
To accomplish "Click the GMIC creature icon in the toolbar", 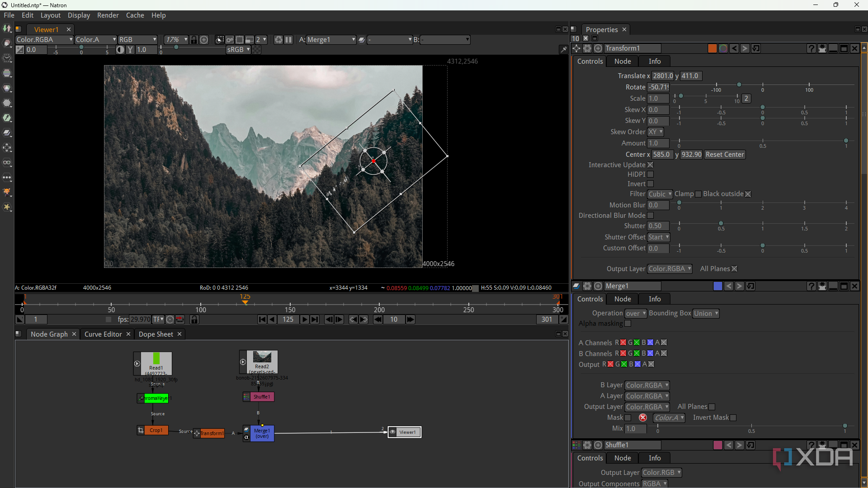I will (7, 192).
